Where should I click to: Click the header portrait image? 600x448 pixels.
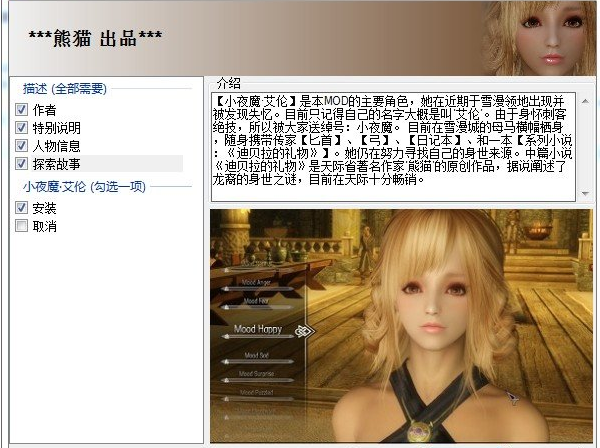click(539, 38)
